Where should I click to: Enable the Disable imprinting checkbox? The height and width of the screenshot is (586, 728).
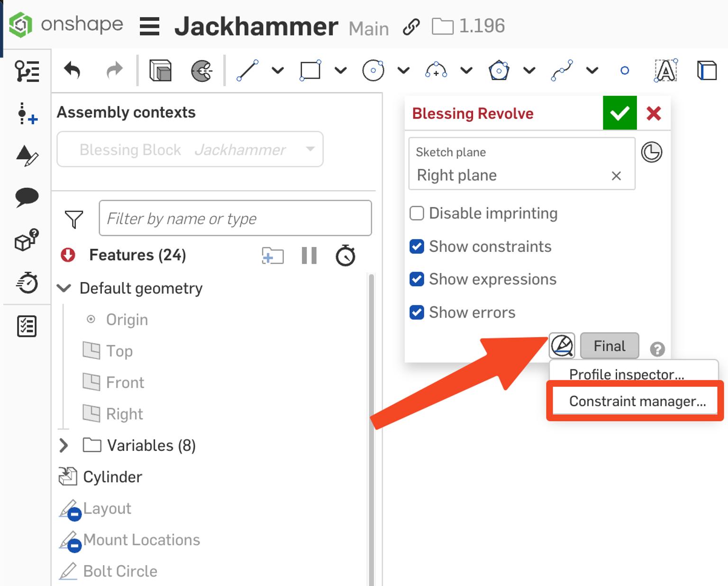(x=417, y=213)
